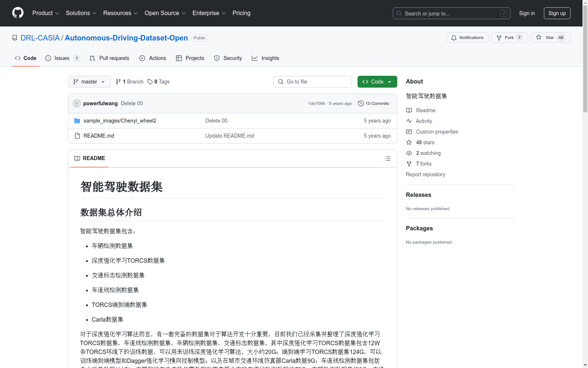Viewport: 588px width, 368px height.
Task: Click the eye icon beside 2 watching
Action: coord(409,153)
